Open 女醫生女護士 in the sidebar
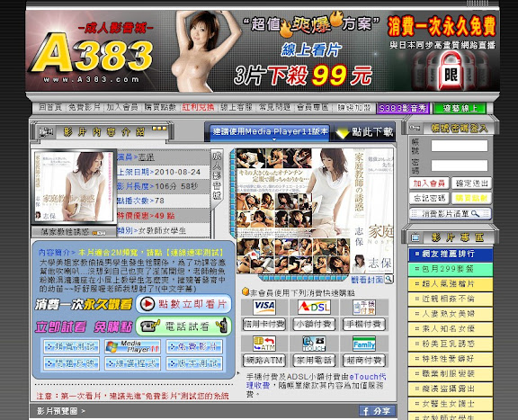 pos(451,404)
